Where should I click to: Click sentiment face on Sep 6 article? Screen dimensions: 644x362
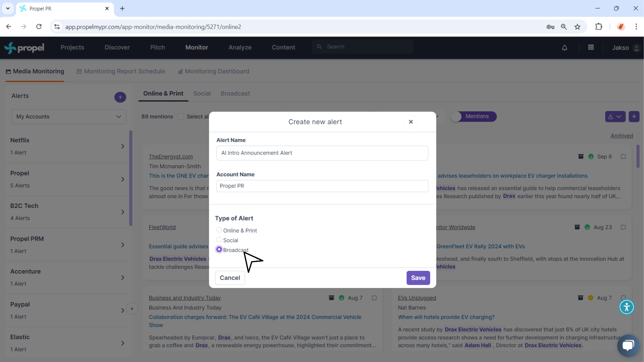point(591,157)
